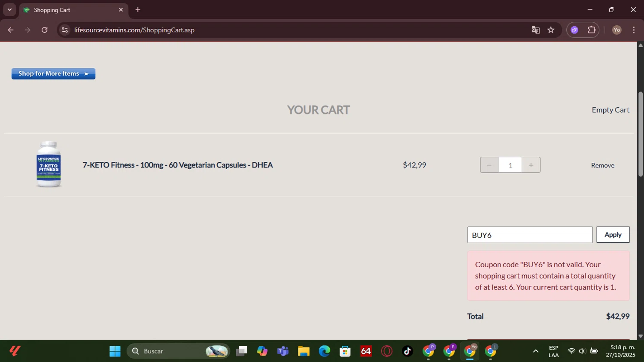
Task: Go back to the previous page
Action: coord(11,30)
